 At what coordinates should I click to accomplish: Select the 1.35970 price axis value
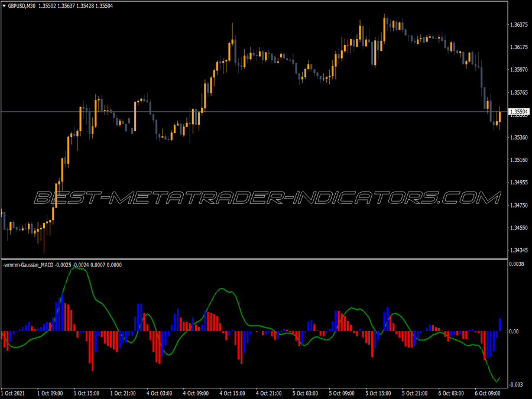519,70
